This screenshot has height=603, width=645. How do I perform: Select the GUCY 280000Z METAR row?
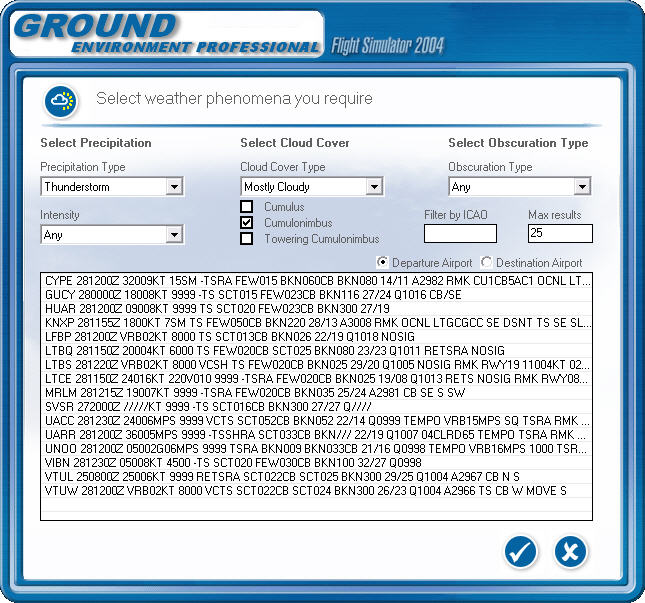(x=317, y=295)
